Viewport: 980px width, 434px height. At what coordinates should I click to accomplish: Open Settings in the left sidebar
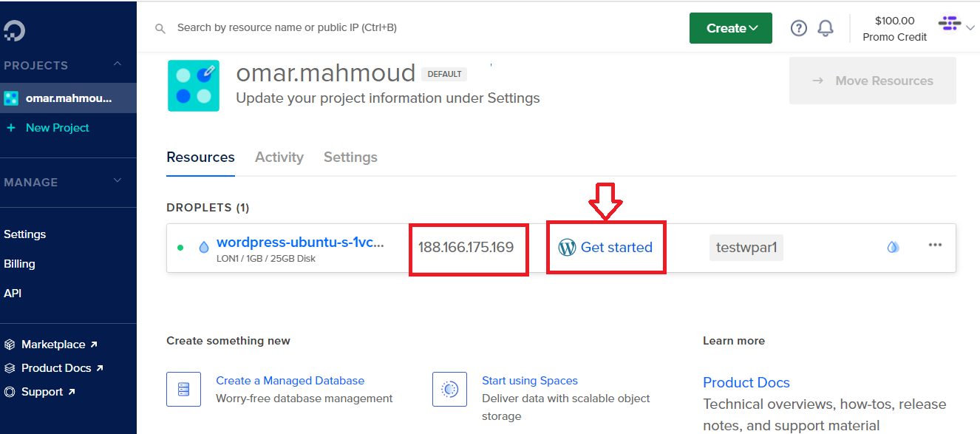click(25, 234)
